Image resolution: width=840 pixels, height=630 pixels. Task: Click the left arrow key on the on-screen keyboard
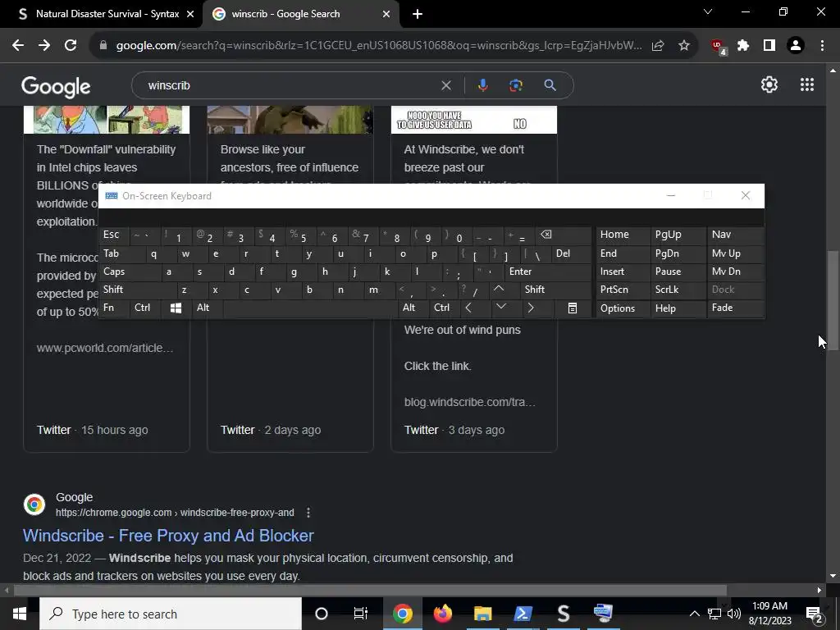[x=468, y=308]
